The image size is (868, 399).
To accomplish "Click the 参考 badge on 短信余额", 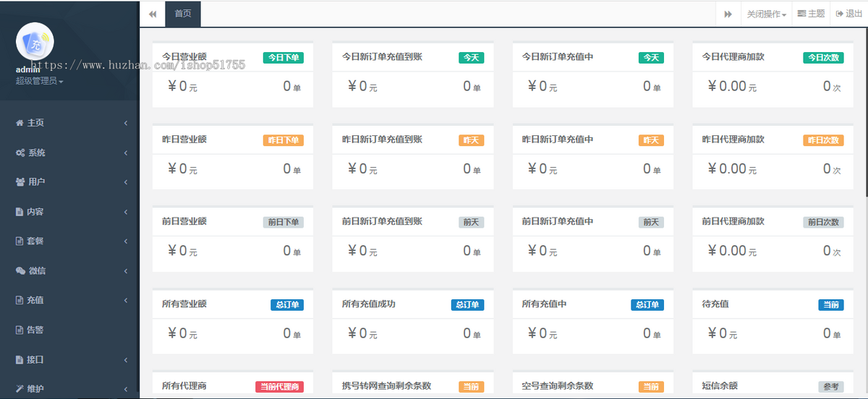I will point(832,387).
